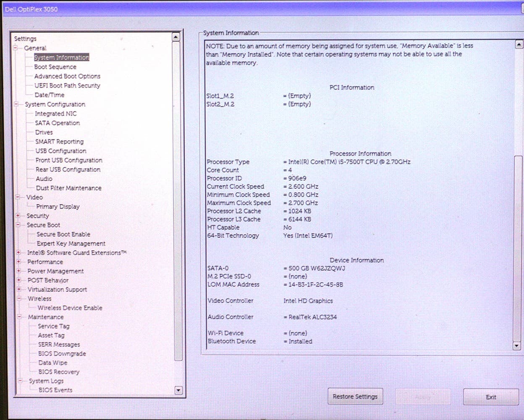Select Integrated NIC configuration
Viewport: 524px width, 420px height.
[55, 113]
